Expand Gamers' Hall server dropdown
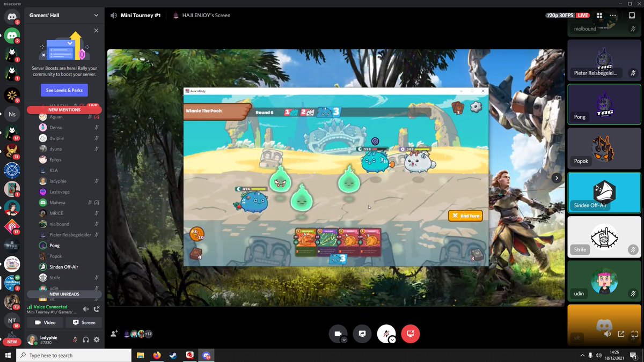 pos(96,16)
